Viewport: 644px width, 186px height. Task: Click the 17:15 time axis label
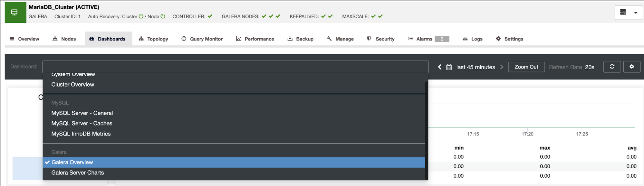pyautogui.click(x=473, y=134)
